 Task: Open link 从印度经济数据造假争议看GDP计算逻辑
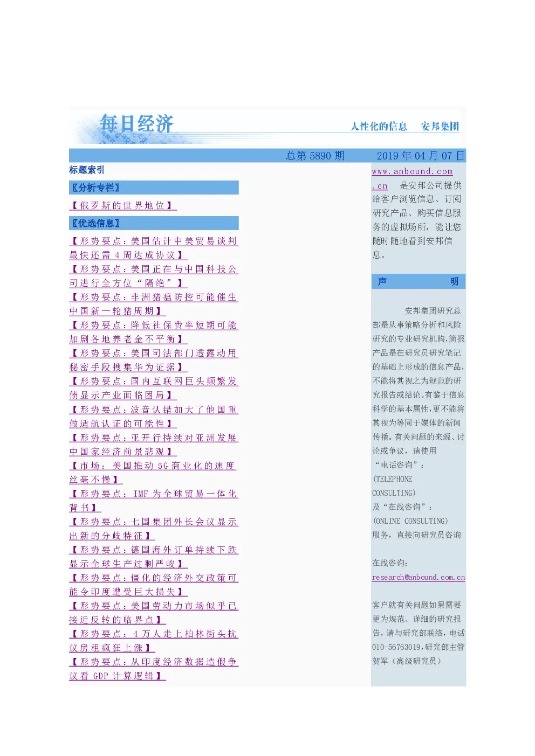(x=154, y=669)
